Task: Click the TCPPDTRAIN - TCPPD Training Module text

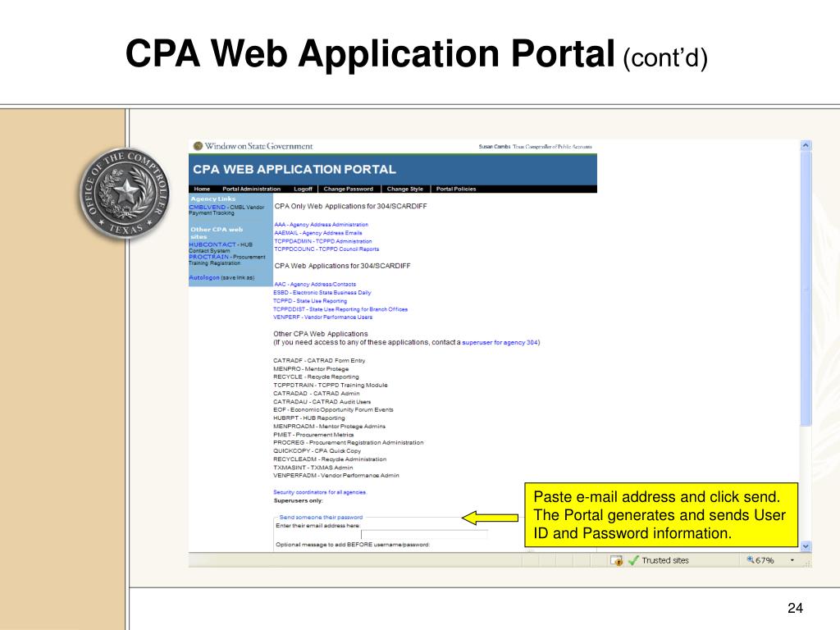Action: [x=330, y=386]
